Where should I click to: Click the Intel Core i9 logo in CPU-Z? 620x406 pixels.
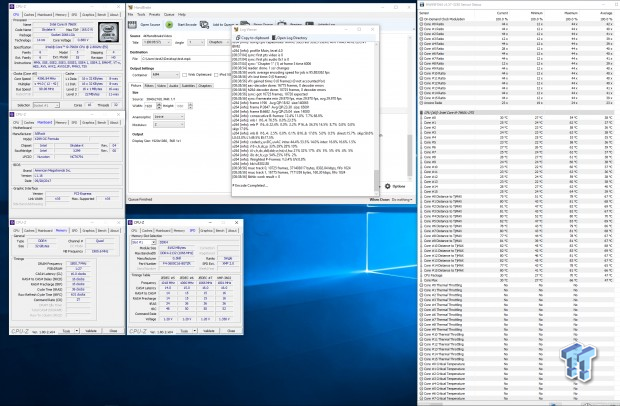point(109,32)
